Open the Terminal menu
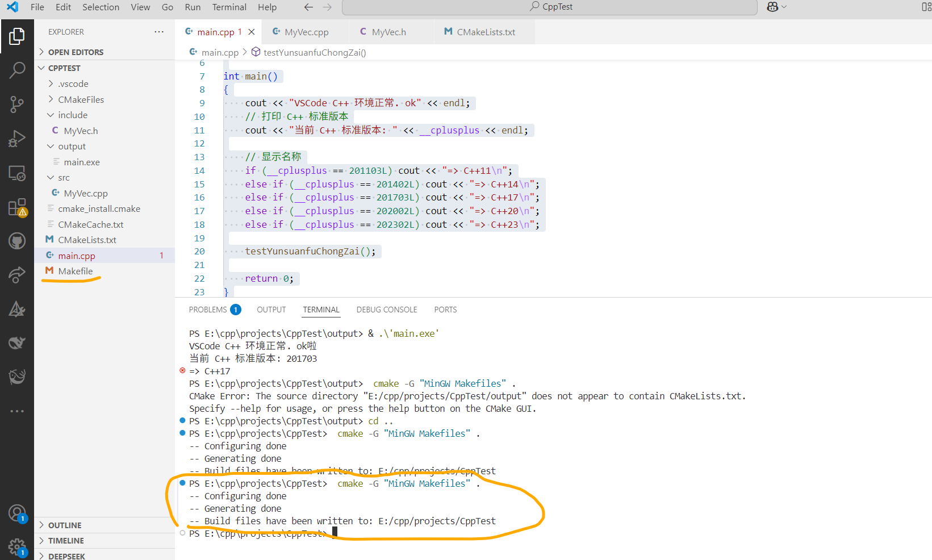The height and width of the screenshot is (560, 932). coord(229,7)
